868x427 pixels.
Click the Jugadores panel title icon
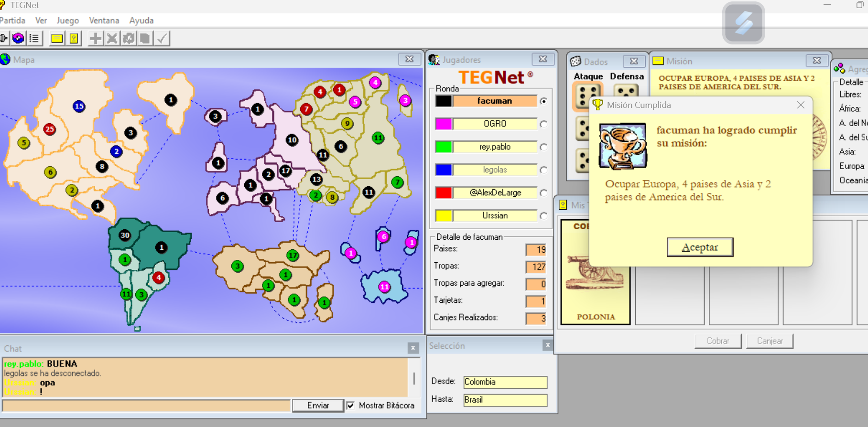point(434,60)
